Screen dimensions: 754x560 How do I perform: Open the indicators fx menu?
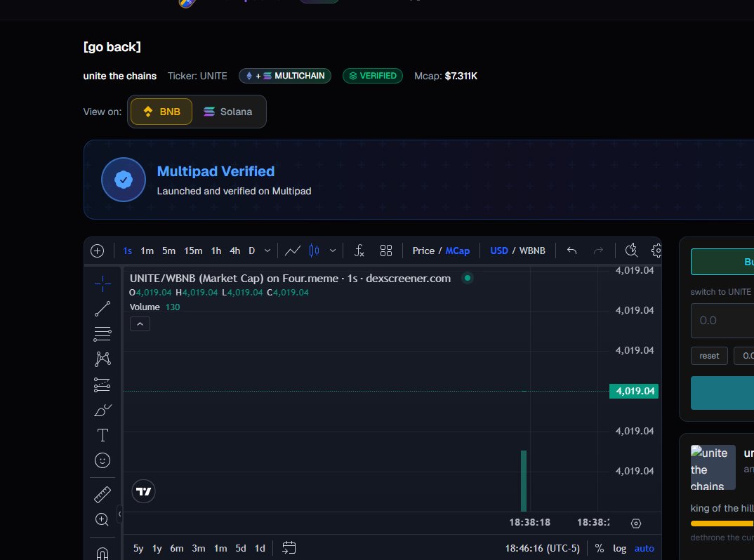[x=359, y=251]
